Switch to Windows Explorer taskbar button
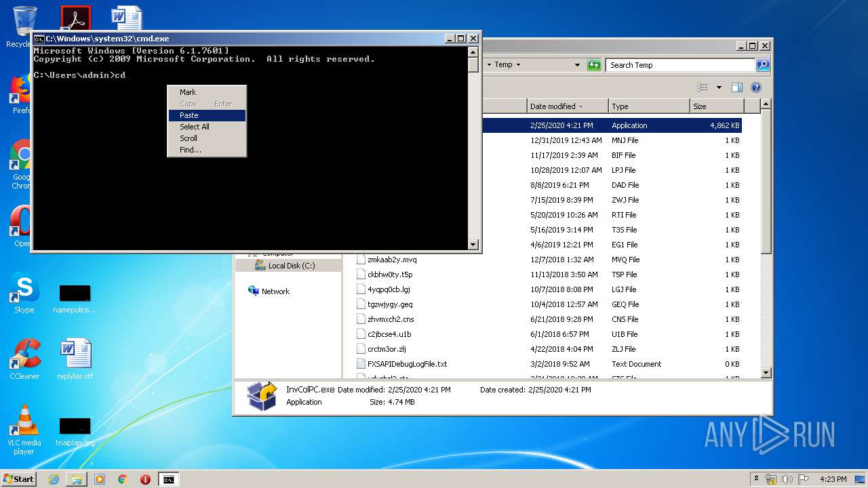Image resolution: width=868 pixels, height=488 pixels. coord(77,479)
